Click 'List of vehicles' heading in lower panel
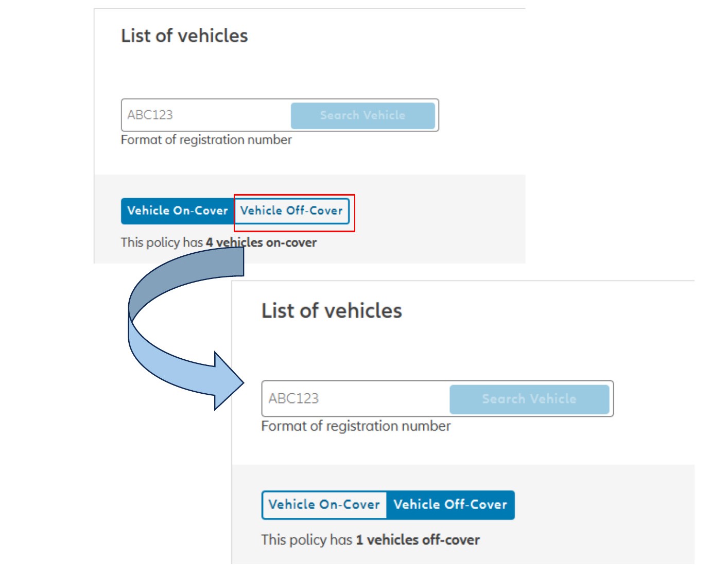Screen dimensions: 728x577 point(332,311)
